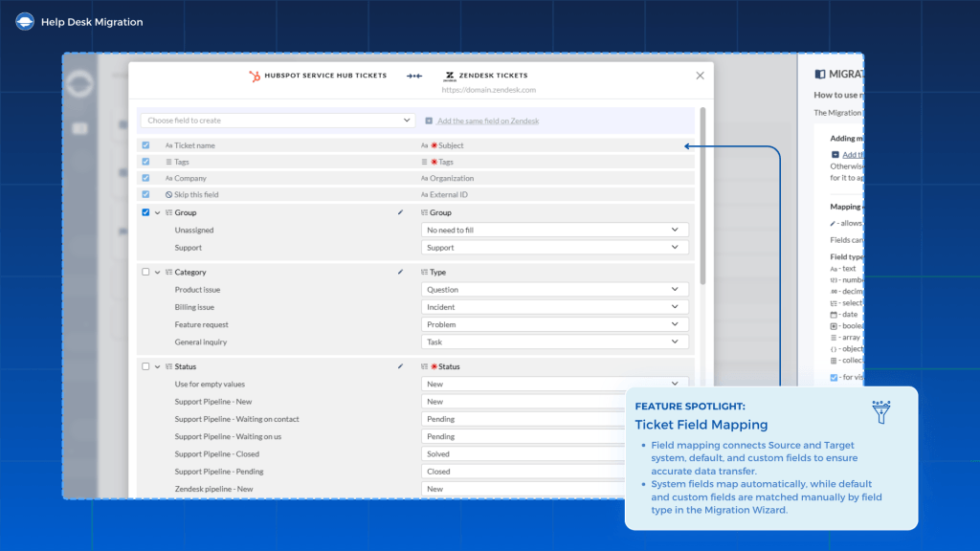Edit the Category field mapping with the pencil icon
980x551 pixels.
coord(401,272)
